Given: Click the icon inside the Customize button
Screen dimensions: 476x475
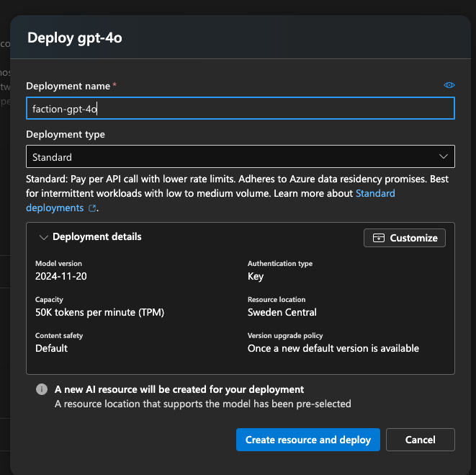Looking at the screenshot, I should [378, 238].
